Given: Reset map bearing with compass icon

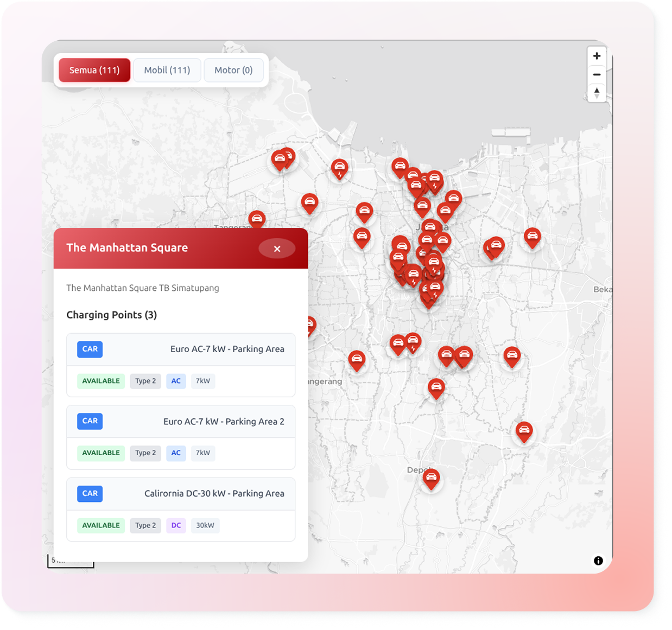Looking at the screenshot, I should (597, 93).
